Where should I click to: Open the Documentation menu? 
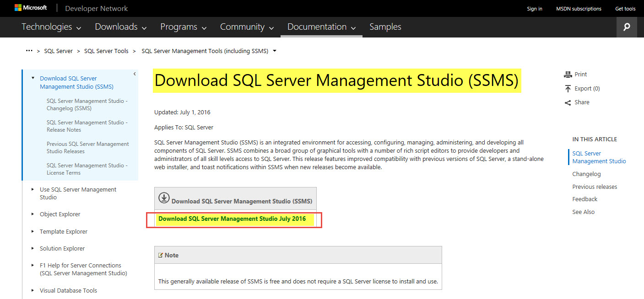pos(322,27)
